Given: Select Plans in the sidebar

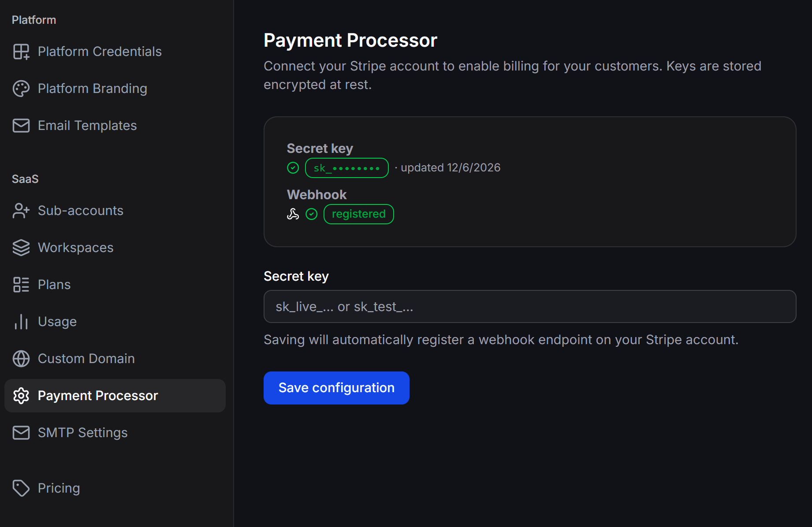Looking at the screenshot, I should tap(115, 285).
